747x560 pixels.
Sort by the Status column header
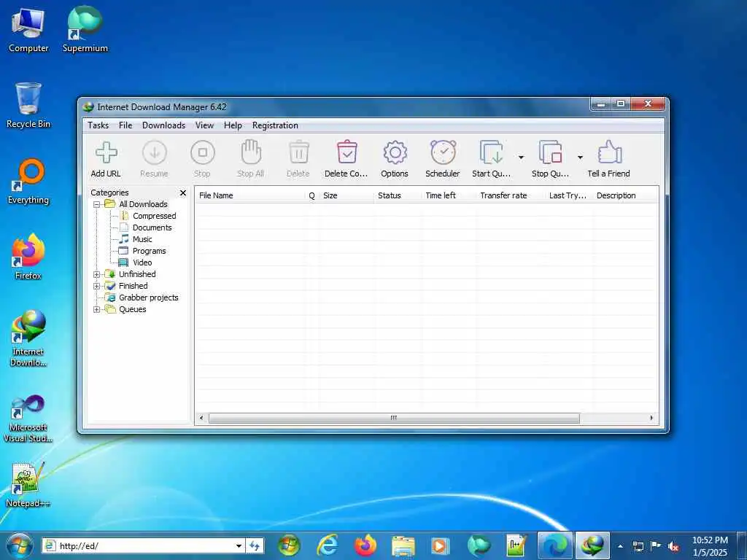coord(398,195)
